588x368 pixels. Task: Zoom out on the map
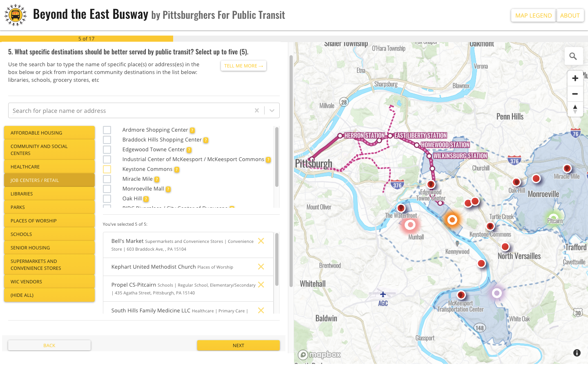(x=575, y=94)
